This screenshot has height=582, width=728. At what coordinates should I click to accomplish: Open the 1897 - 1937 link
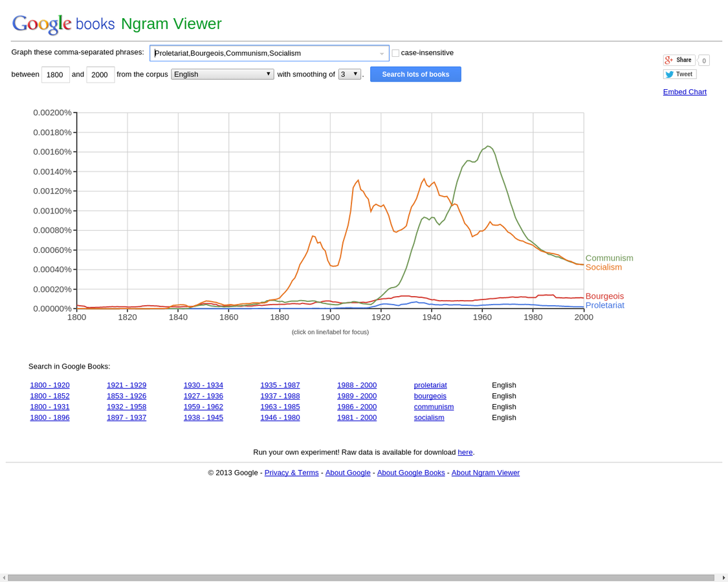coord(126,417)
